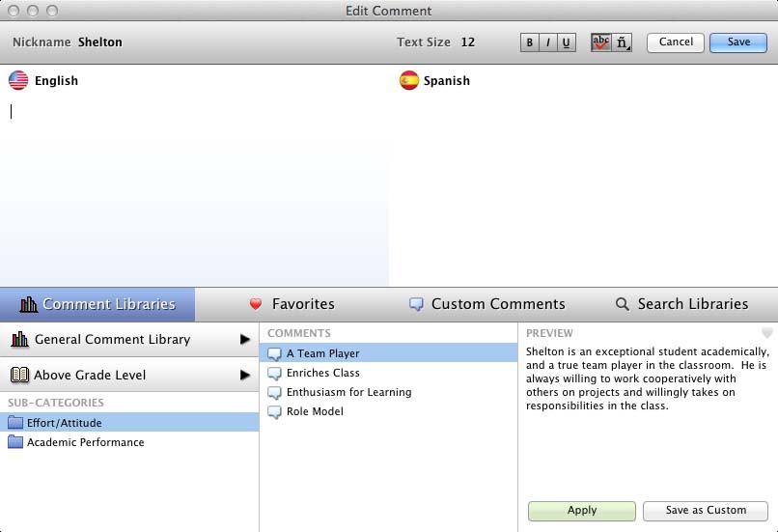This screenshot has height=532, width=778.
Task: Save the comment
Action: coord(738,42)
